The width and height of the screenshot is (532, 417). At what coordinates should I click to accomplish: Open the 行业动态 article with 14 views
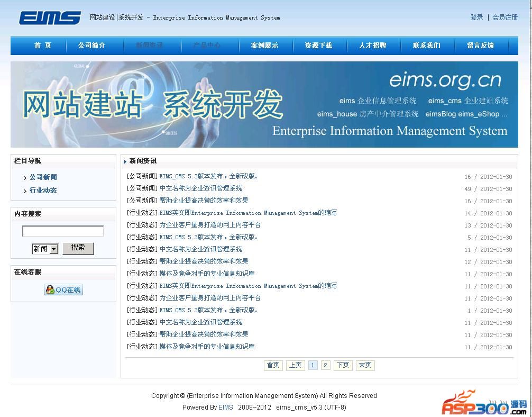248,213
